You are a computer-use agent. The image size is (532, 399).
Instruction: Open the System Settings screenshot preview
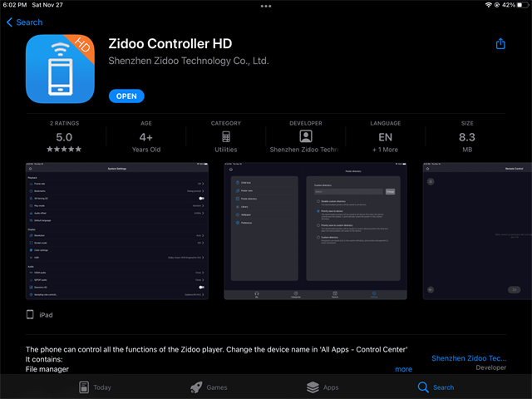coord(117,231)
